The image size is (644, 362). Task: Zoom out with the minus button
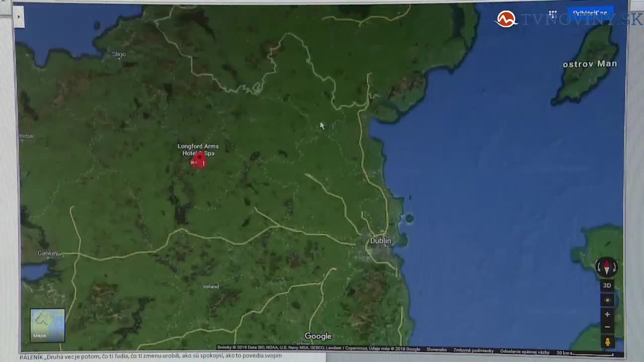(x=607, y=327)
